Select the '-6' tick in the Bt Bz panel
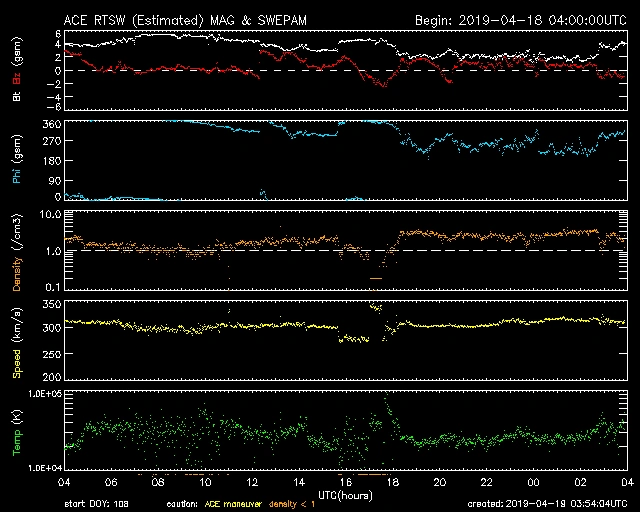Image resolution: width=640 pixels, height=512 pixels. (54, 107)
